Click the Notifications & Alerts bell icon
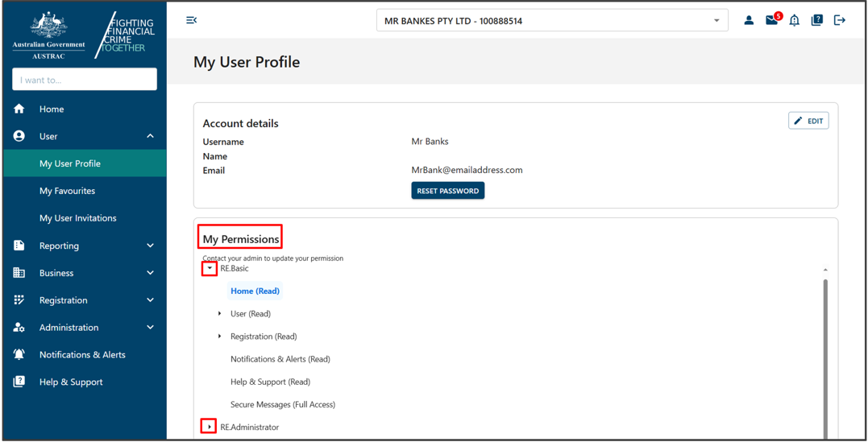Screen dimensions: 868x442 pos(19,354)
